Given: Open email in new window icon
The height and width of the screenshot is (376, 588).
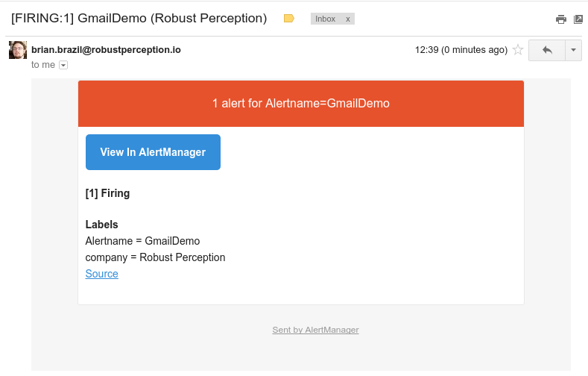Looking at the screenshot, I should pos(578,19).
